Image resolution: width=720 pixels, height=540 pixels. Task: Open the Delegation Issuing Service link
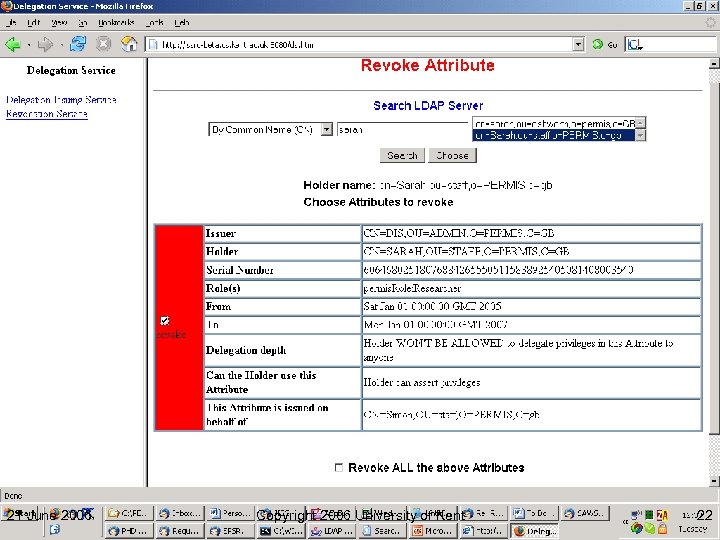[62, 100]
